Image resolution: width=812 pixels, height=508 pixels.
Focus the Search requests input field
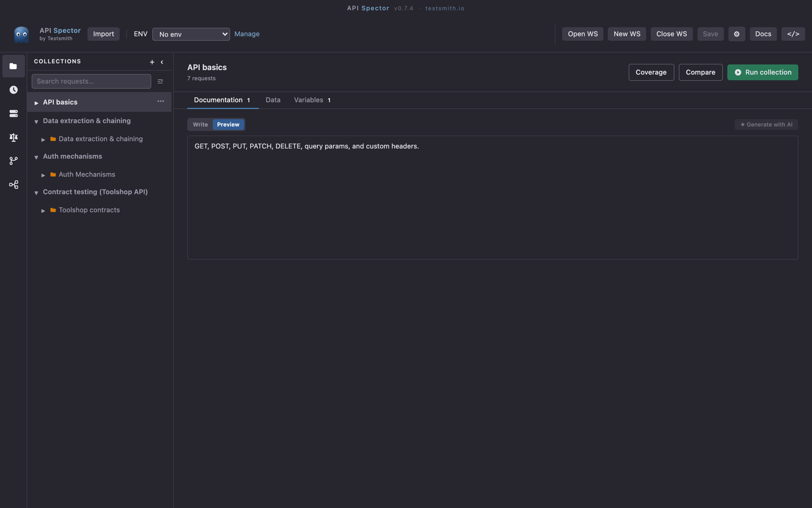[91, 81]
